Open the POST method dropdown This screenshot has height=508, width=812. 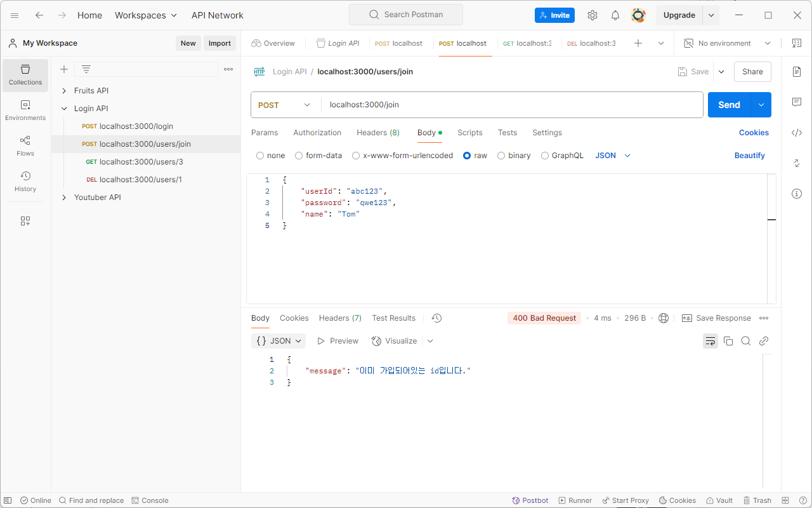click(x=285, y=105)
